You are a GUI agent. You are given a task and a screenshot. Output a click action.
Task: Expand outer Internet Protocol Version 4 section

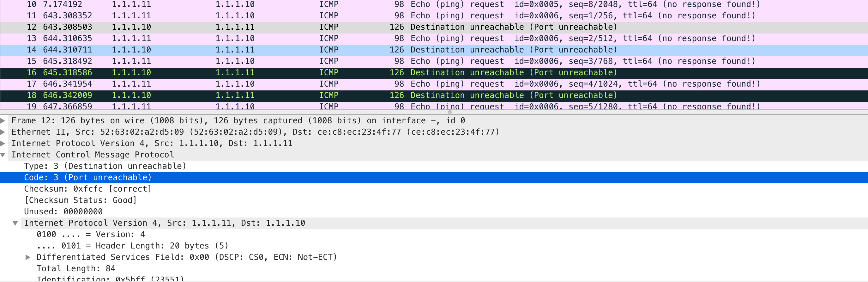3,143
